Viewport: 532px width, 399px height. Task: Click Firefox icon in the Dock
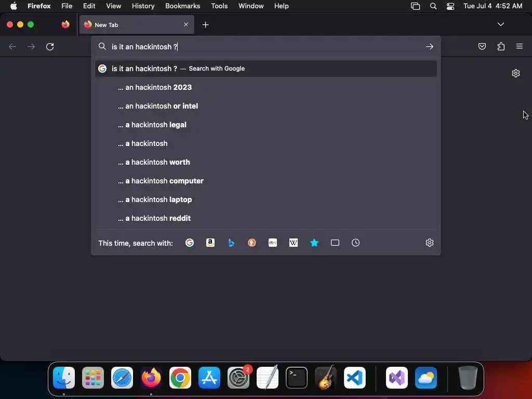pyautogui.click(x=151, y=378)
